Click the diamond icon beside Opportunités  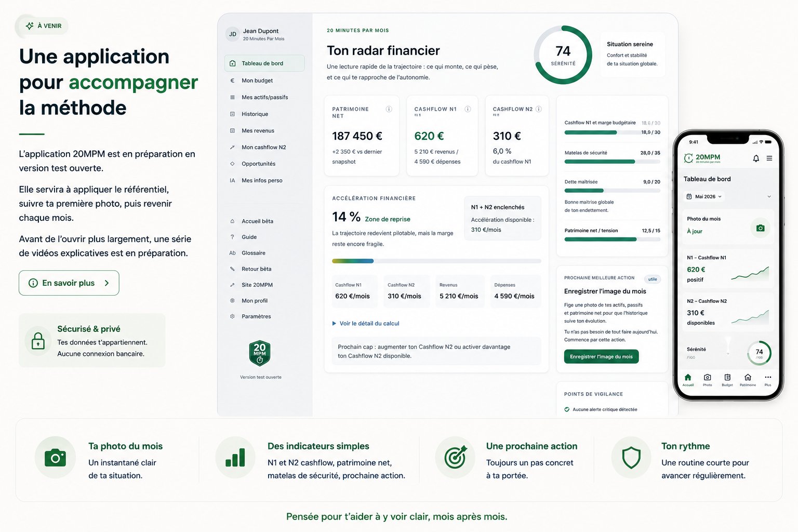point(232,164)
